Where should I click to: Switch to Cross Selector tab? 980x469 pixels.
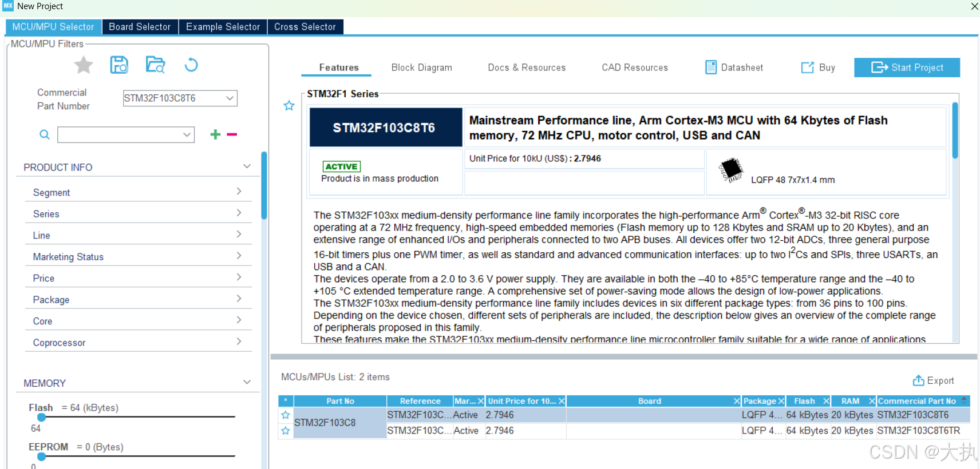coord(305,27)
